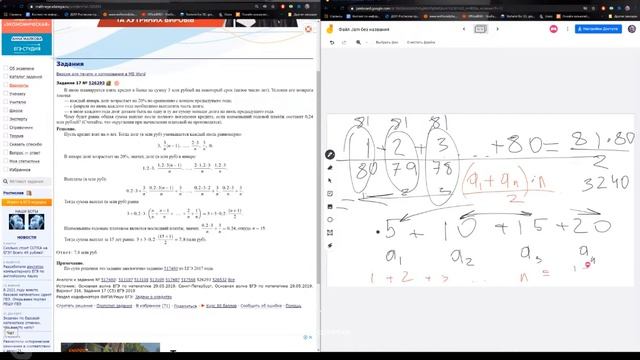Click 'Поделиться' below the solution

pos(185,306)
